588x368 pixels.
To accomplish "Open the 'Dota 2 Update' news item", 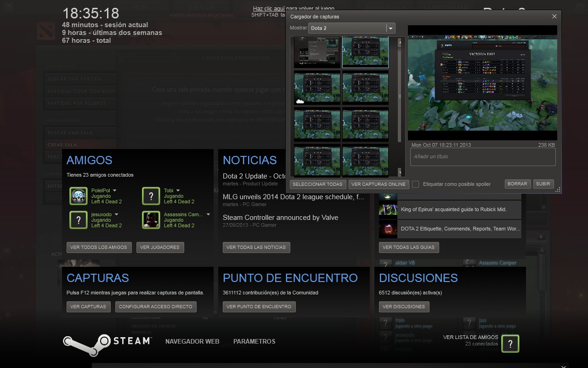I will [x=254, y=176].
